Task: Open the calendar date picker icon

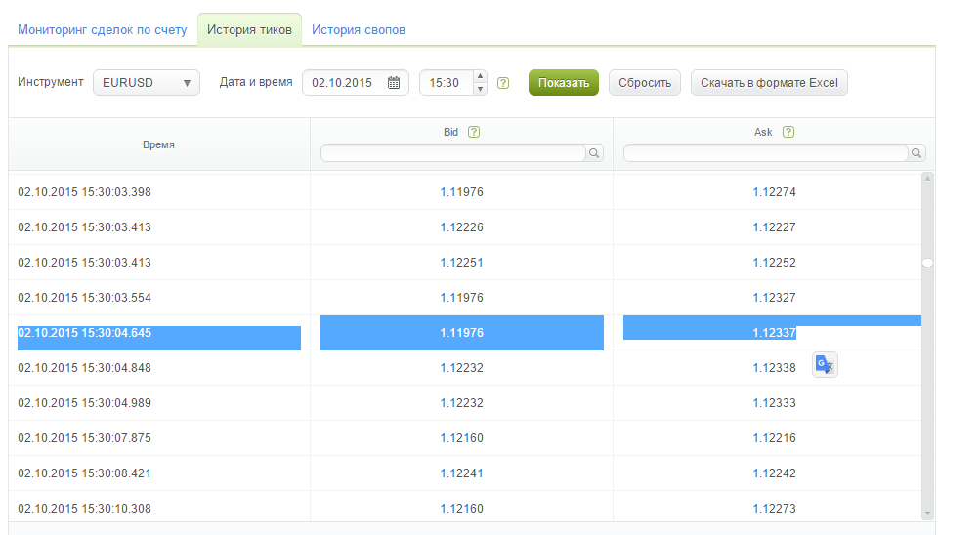Action: (x=393, y=82)
